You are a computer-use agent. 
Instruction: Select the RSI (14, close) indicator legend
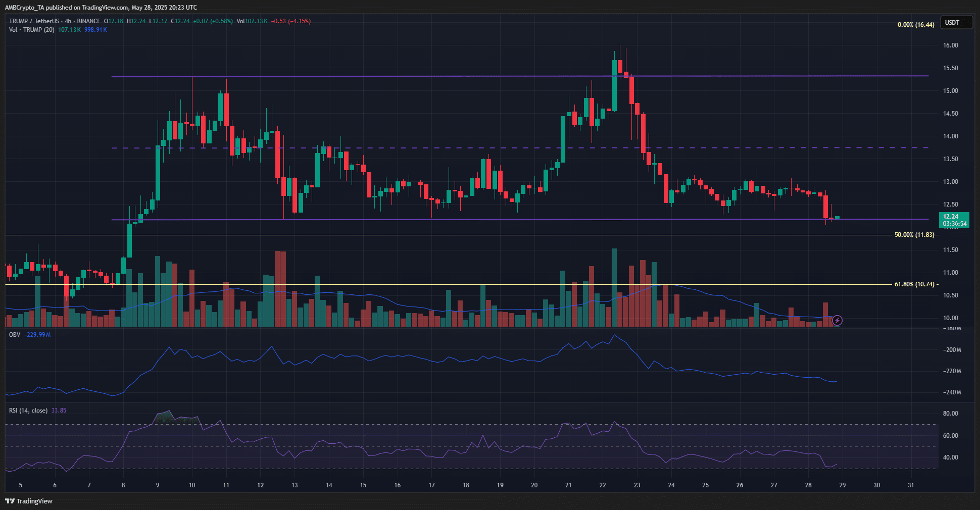coord(28,411)
